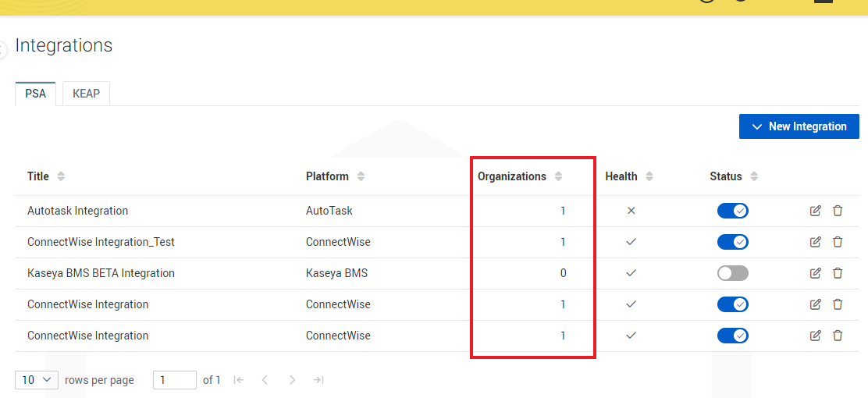Sort by Organizations column arrows
The image size is (868, 398).
point(558,176)
